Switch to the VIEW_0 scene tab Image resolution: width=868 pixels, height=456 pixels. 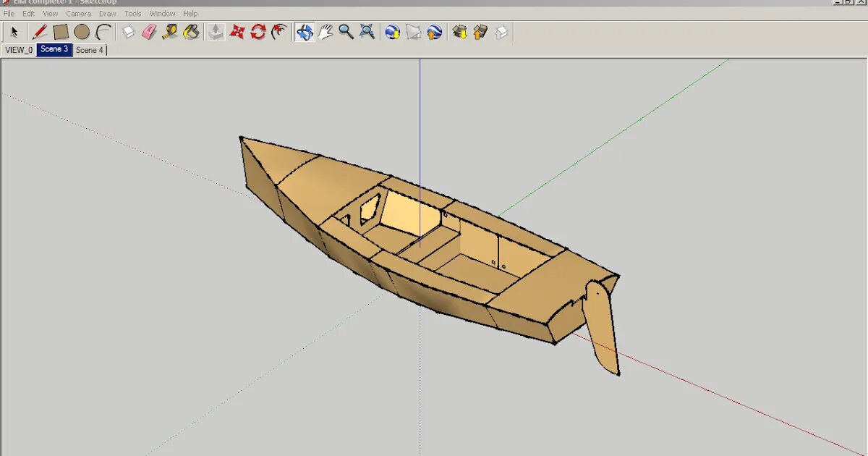19,50
